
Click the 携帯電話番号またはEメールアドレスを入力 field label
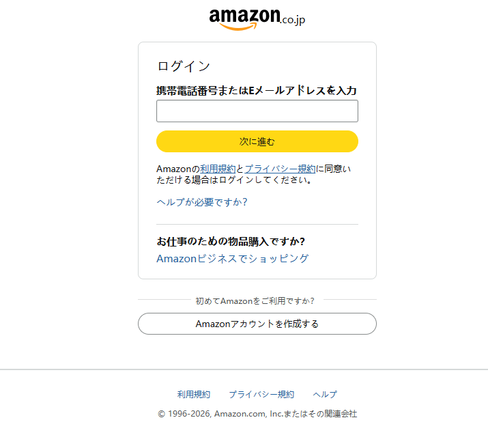(x=257, y=91)
